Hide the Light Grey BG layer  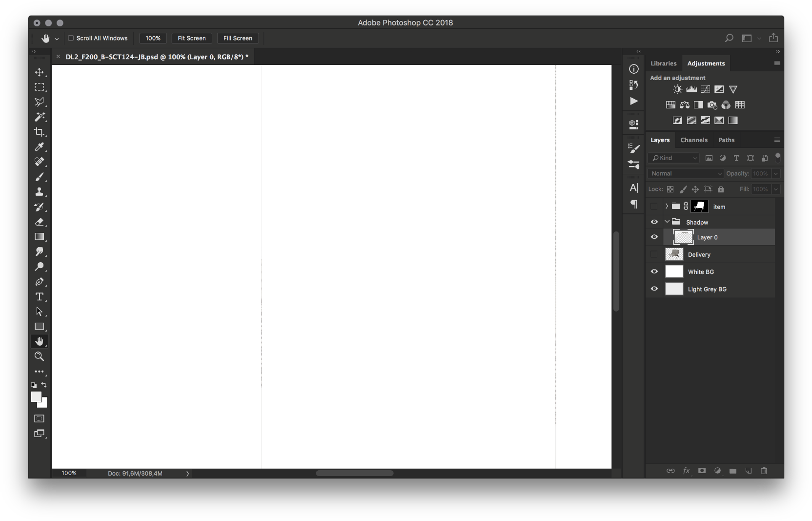coord(654,289)
